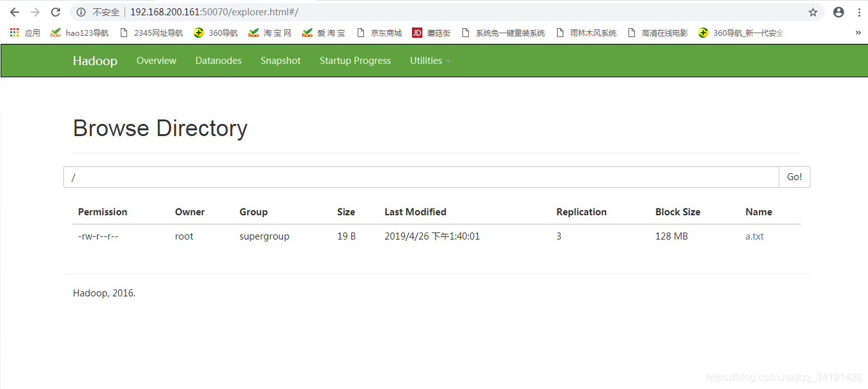The image size is (868, 389).
Task: Click the Hadoop, 2016. footer text
Action: 104,294
